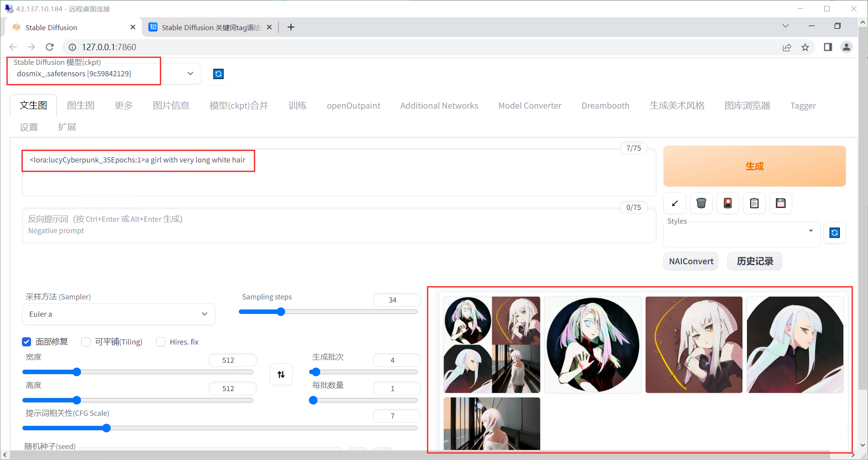Switch to the 图生图 tab
Viewport: 868px width, 460px height.
click(81, 105)
